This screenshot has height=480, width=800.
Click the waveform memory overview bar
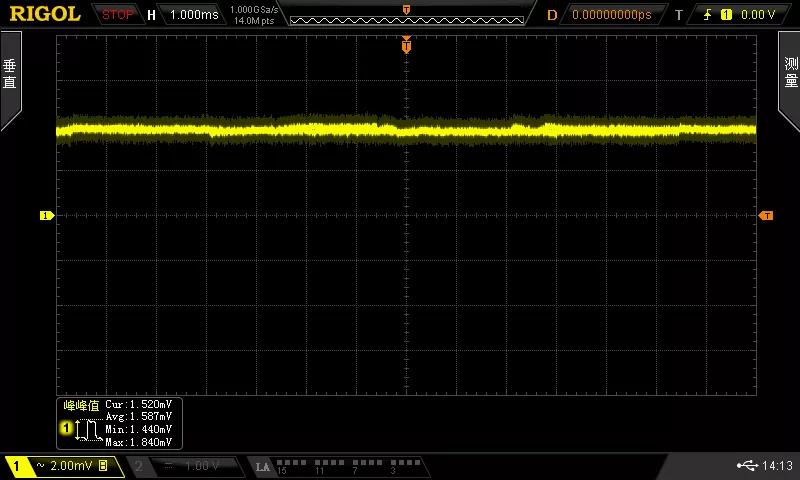407,20
